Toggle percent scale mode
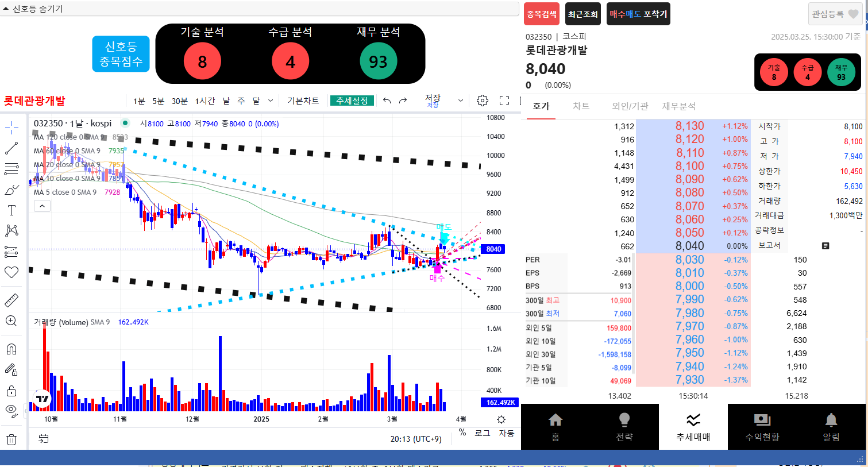 462,433
